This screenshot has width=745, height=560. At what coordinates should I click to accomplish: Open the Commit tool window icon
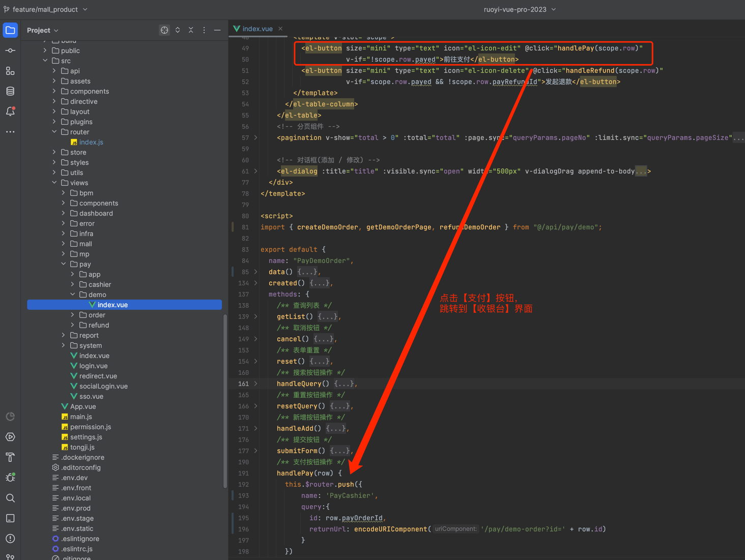(x=10, y=50)
